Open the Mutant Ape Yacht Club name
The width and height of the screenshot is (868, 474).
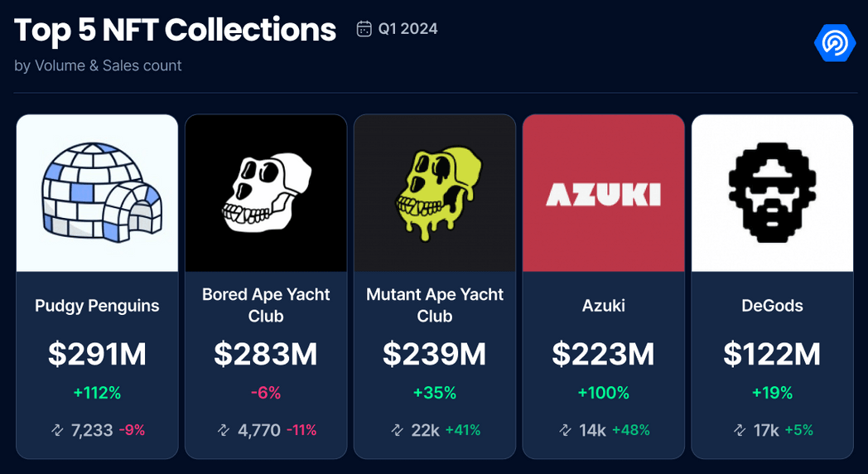[x=435, y=305]
